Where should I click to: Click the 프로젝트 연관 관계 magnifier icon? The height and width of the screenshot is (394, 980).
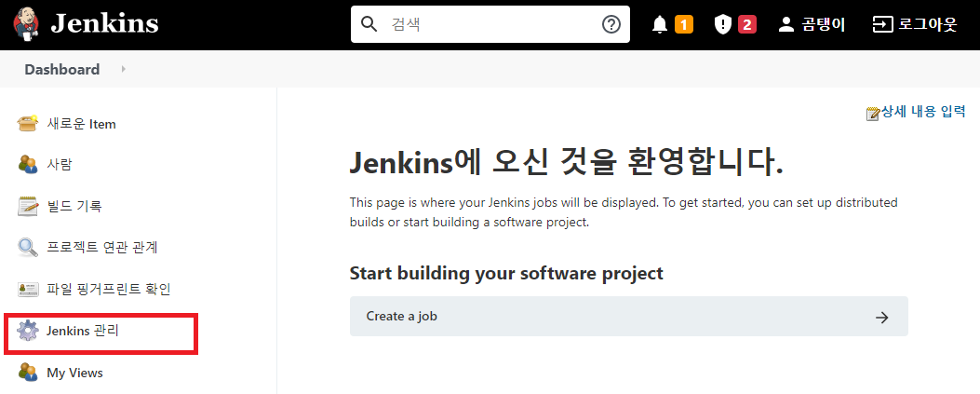(28, 248)
